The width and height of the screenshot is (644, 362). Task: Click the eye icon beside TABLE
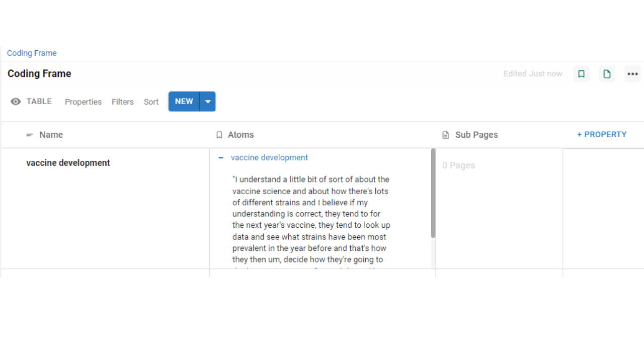point(16,102)
